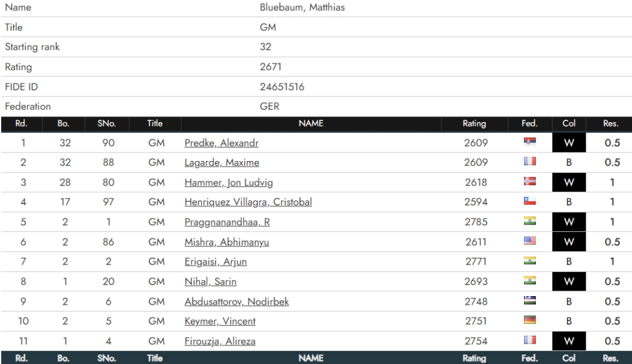Open Lagarde, Maxime player link
Screen dimensions: 632x364
click(222, 163)
